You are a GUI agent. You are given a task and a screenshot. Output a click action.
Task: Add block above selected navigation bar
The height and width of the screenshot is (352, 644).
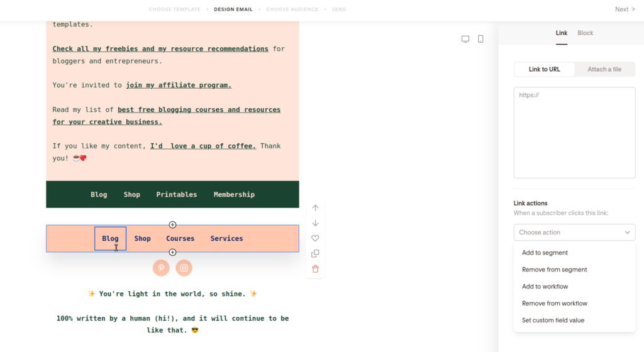coord(172,225)
